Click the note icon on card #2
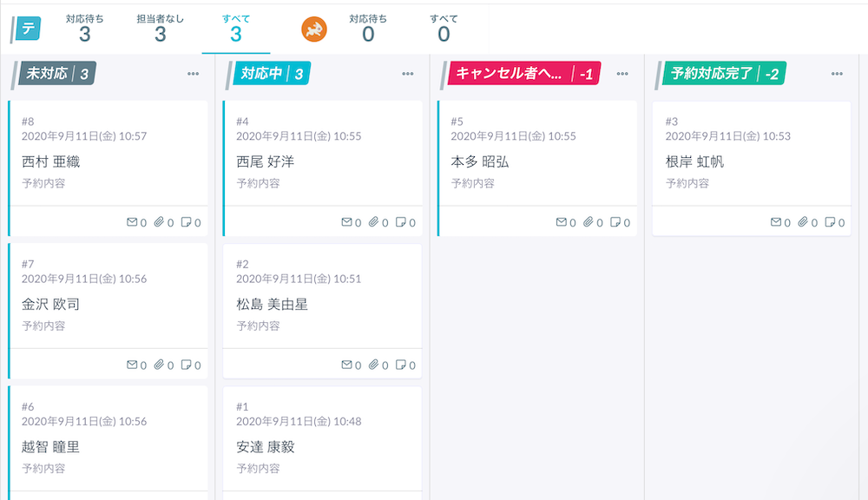This screenshot has height=500, width=868. (401, 365)
